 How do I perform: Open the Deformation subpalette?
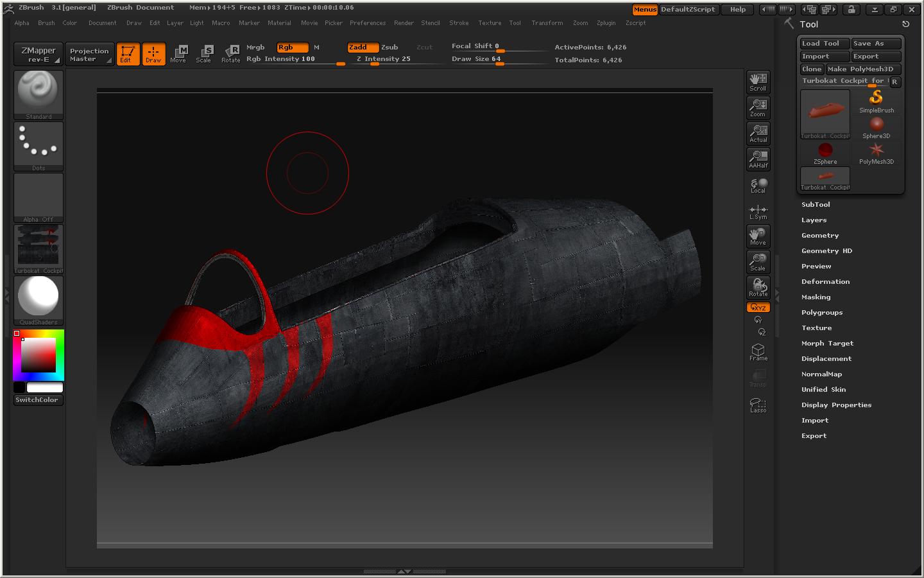pos(825,281)
